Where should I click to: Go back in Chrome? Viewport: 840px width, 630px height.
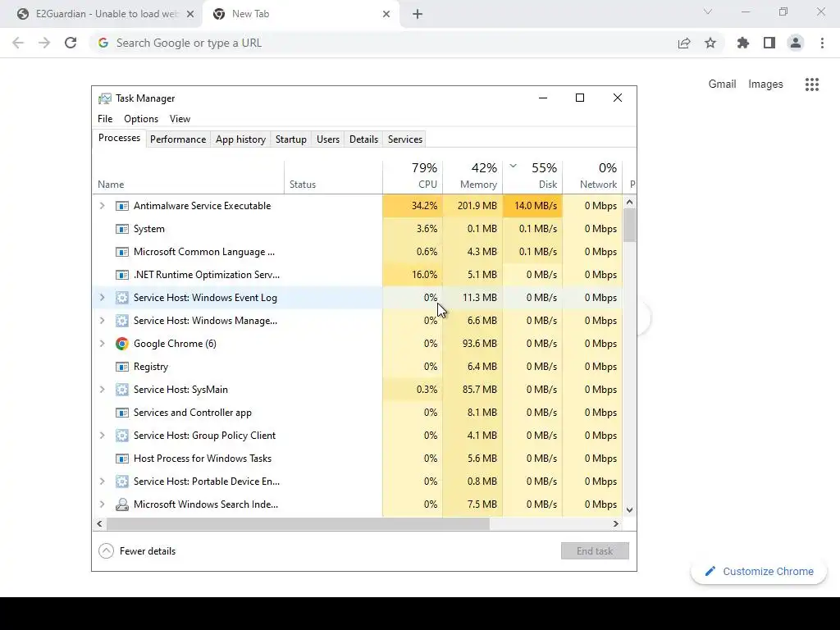[18, 43]
